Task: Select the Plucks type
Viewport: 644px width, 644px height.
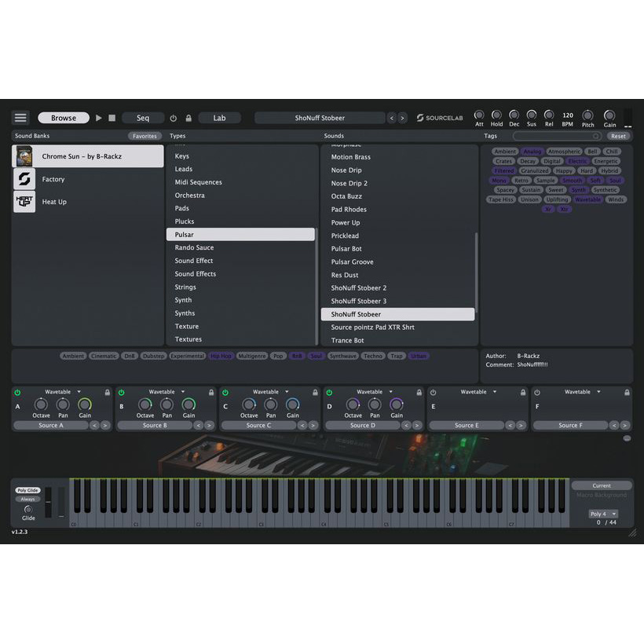Action: pos(240,221)
